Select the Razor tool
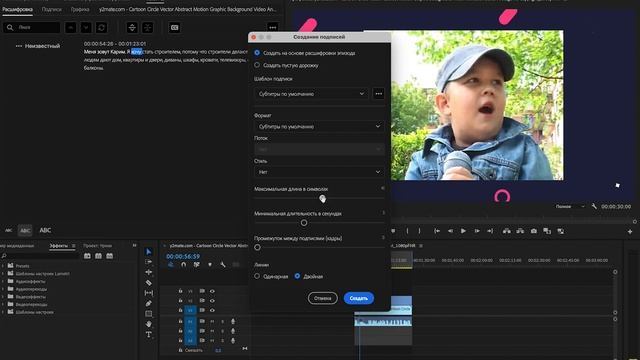The height and width of the screenshot is (360, 640). (149, 282)
